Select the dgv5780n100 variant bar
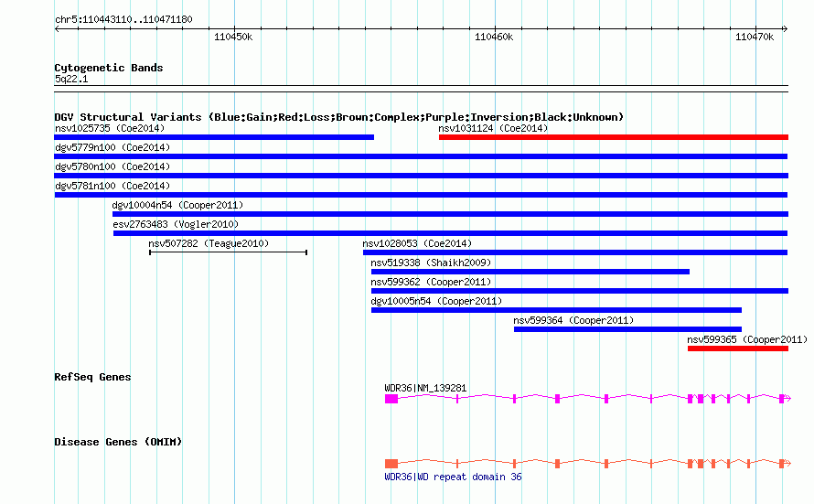Image resolution: width=814 pixels, height=504 pixels. pyautogui.click(x=421, y=176)
